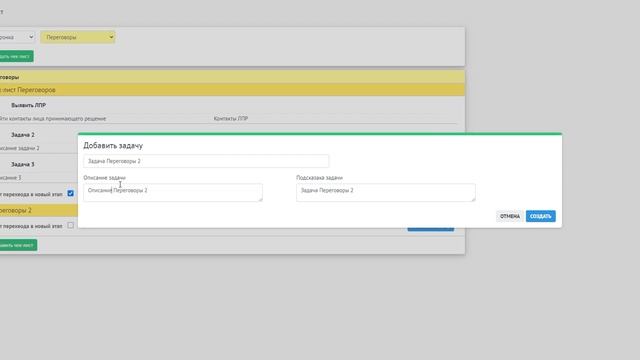Click the green checklist button under the dropdowns
Image resolution: width=640 pixels, height=360 pixels.
point(16,56)
